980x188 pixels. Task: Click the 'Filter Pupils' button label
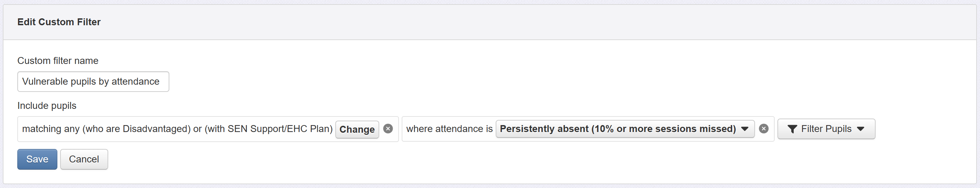click(826, 129)
